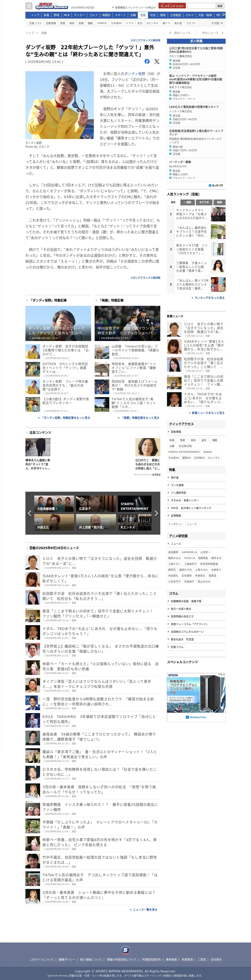Open ranking item 4 工藤静香 thumbnail

tap(218, 267)
